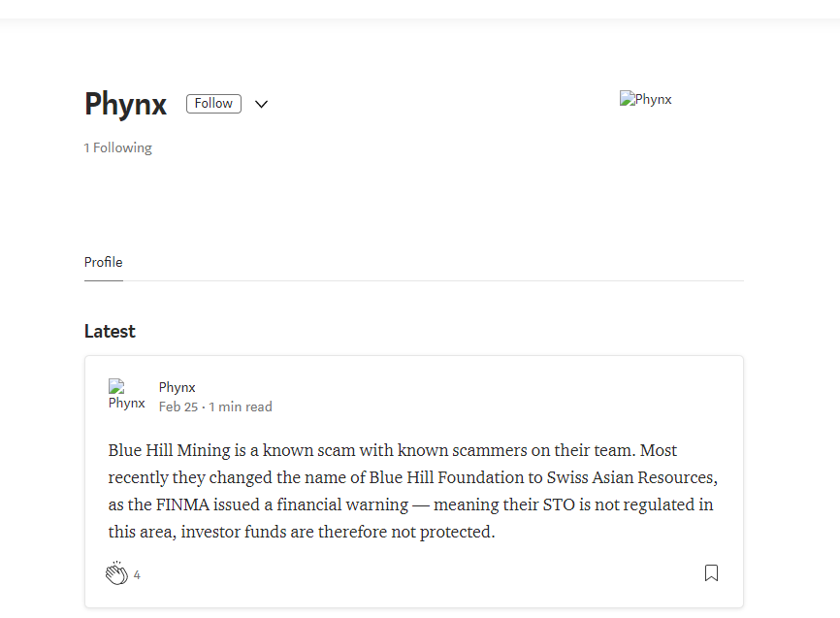Open the 1 Following list
The image size is (840, 618).
[x=118, y=147]
